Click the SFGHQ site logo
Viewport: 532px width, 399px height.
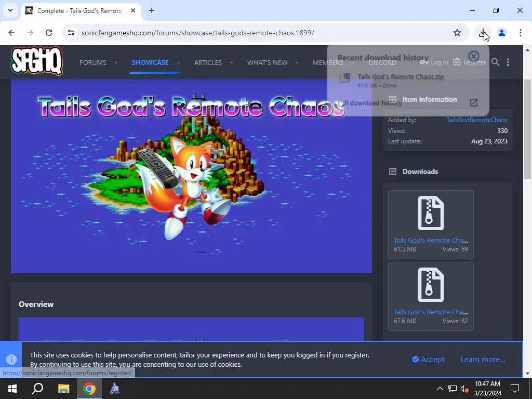click(x=37, y=61)
